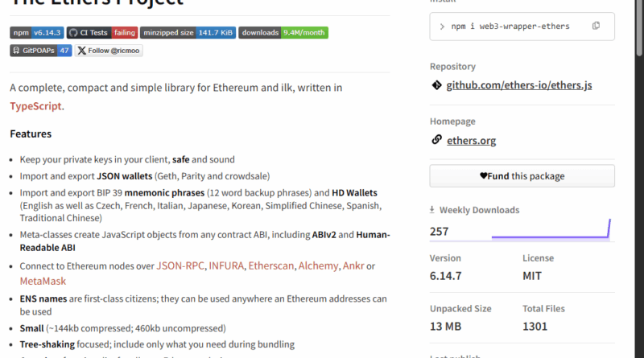Click the total files 1301 value
Screen dimensions: 644x358
click(x=535, y=327)
